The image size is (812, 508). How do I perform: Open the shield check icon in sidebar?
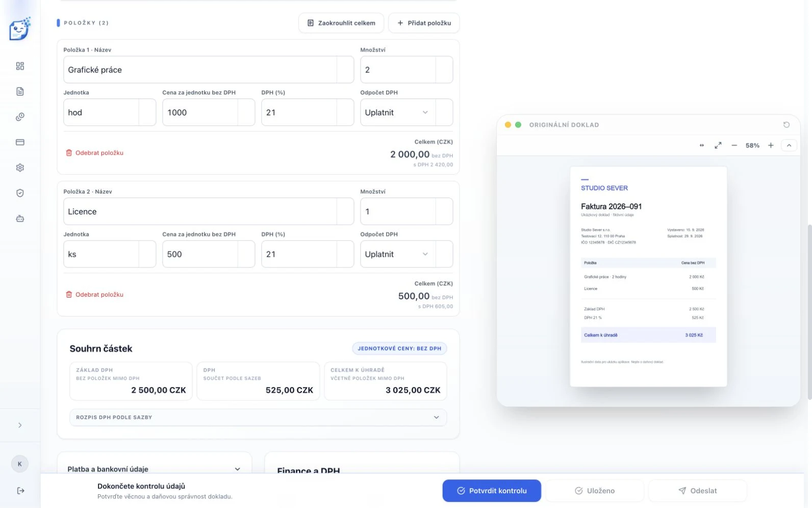(20, 193)
